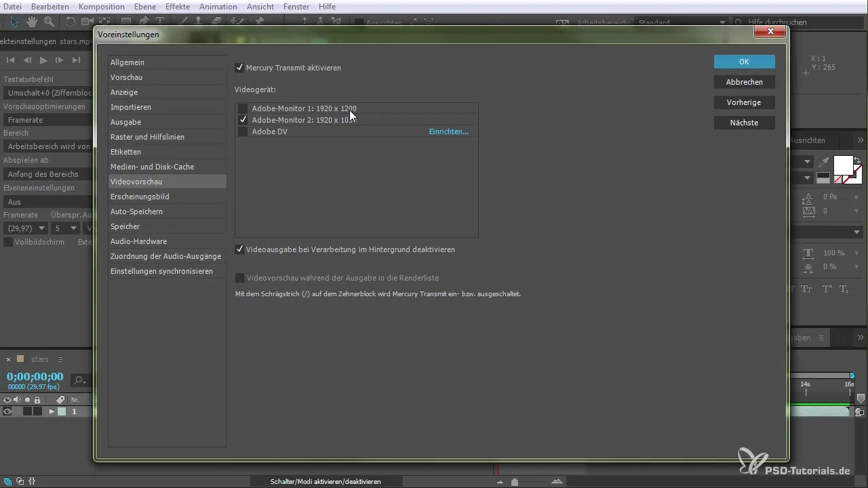868x488 pixels.
Task: Toggle transfer controls pane icon
Action: pos(20,481)
